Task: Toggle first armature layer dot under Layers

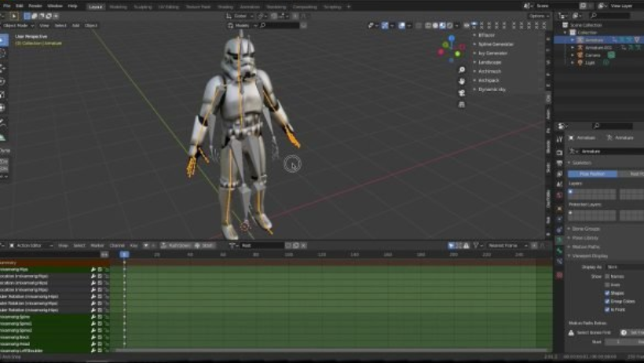Action: coord(570,192)
